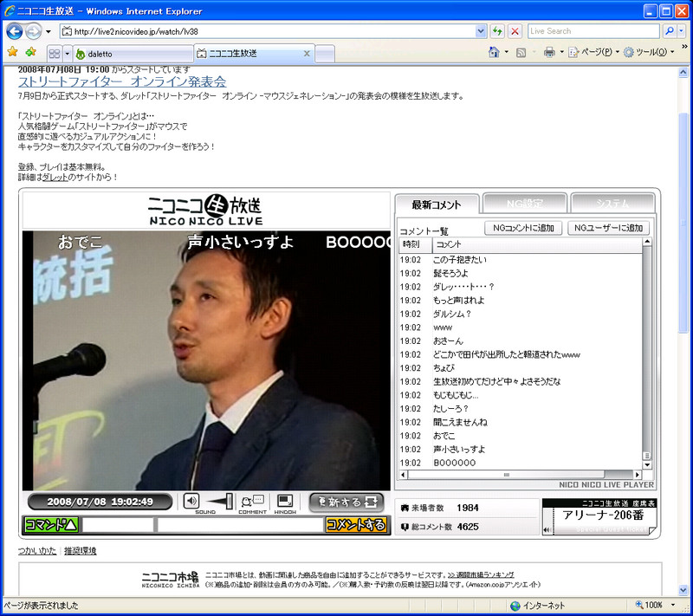Screen dimensions: 693x616
Task: Click inside the comment input field
Action: pos(239,523)
